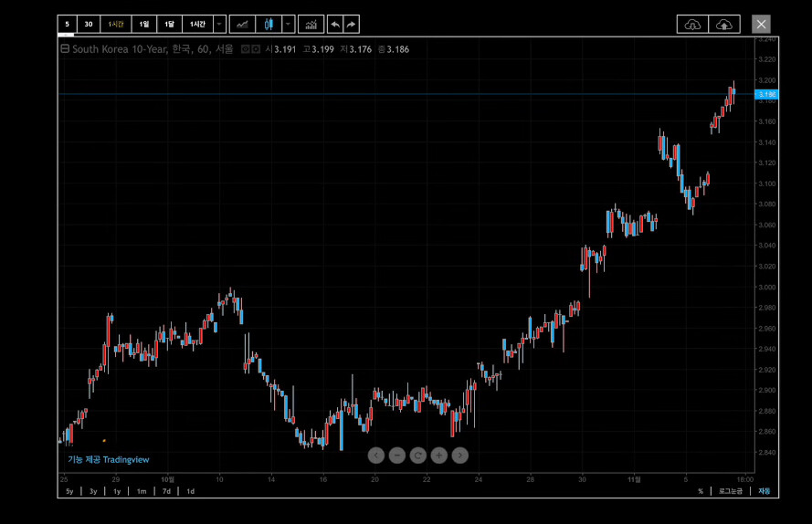
Task: Click the 3.000 price axis label
Action: 767,287
